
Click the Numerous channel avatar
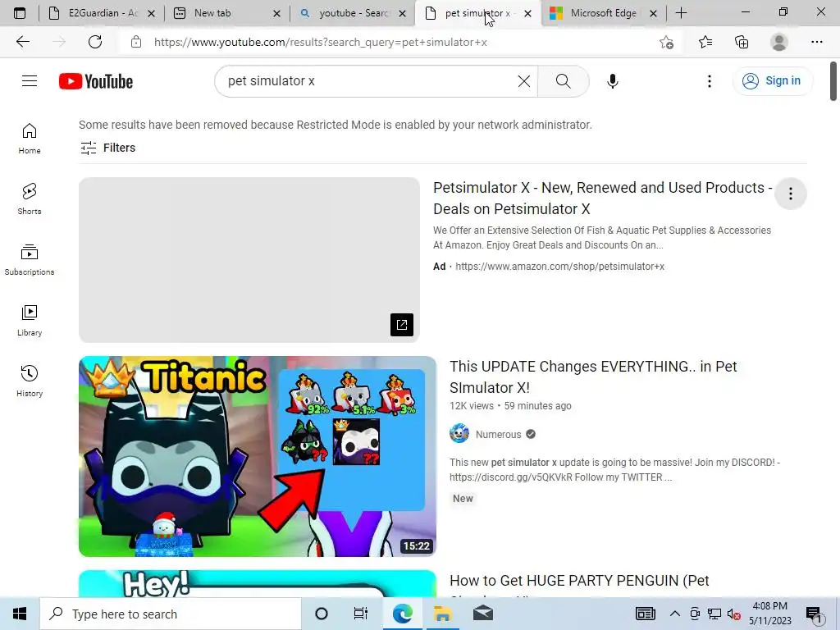(x=459, y=433)
